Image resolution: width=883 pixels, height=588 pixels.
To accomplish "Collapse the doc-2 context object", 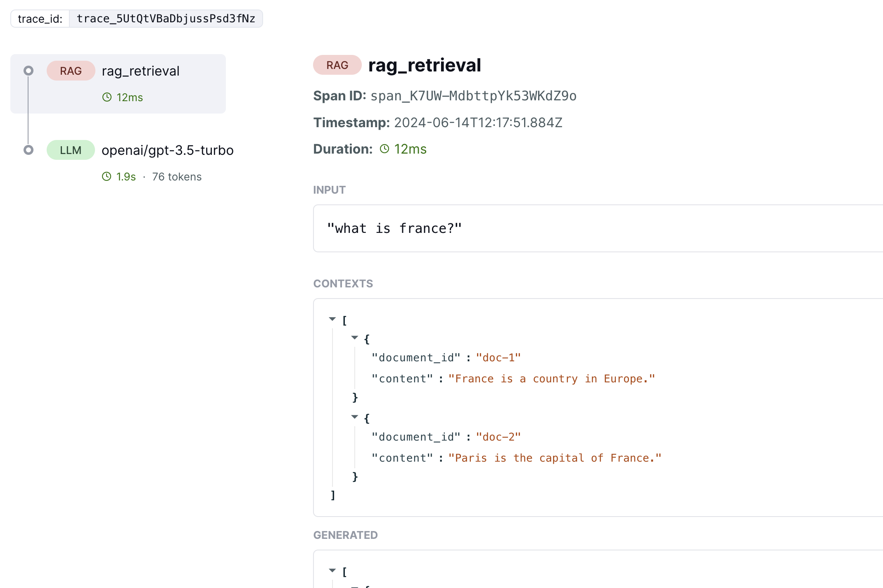I will click(354, 417).
